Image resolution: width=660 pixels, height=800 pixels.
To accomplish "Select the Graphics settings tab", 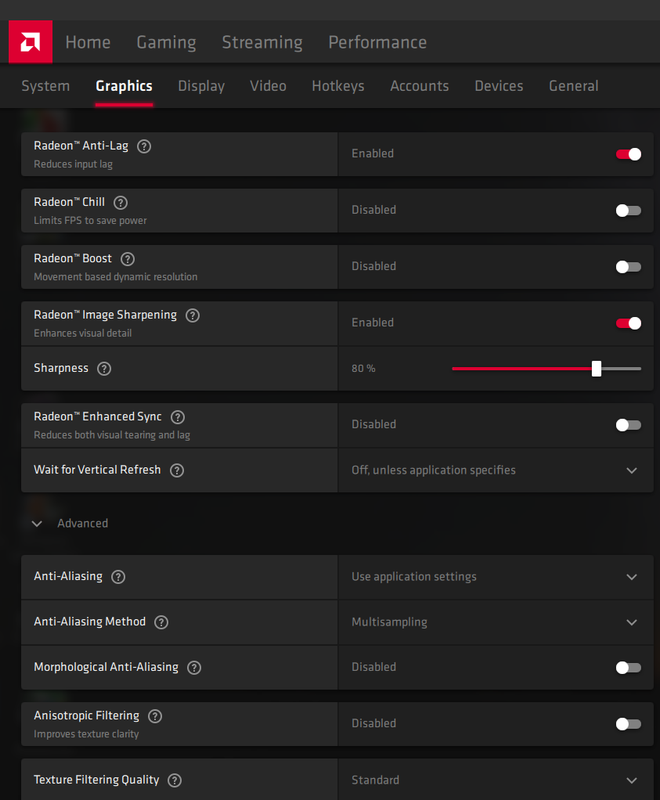I will click(x=124, y=86).
